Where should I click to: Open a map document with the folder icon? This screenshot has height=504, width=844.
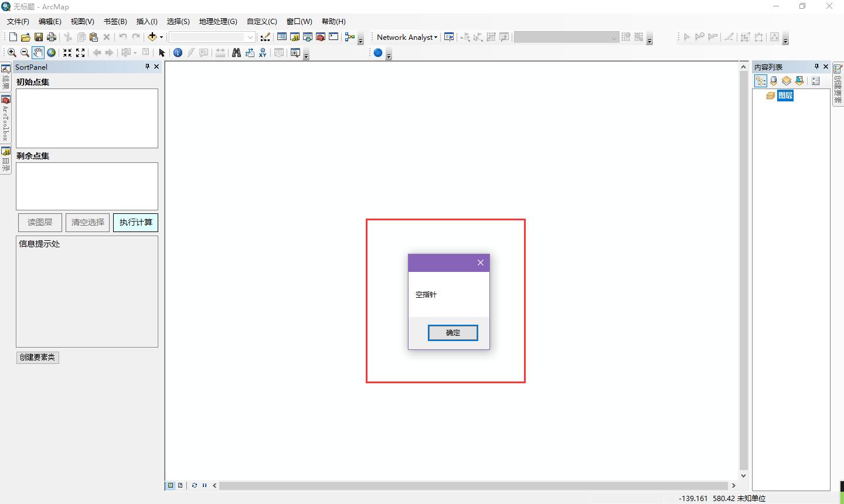pos(26,37)
